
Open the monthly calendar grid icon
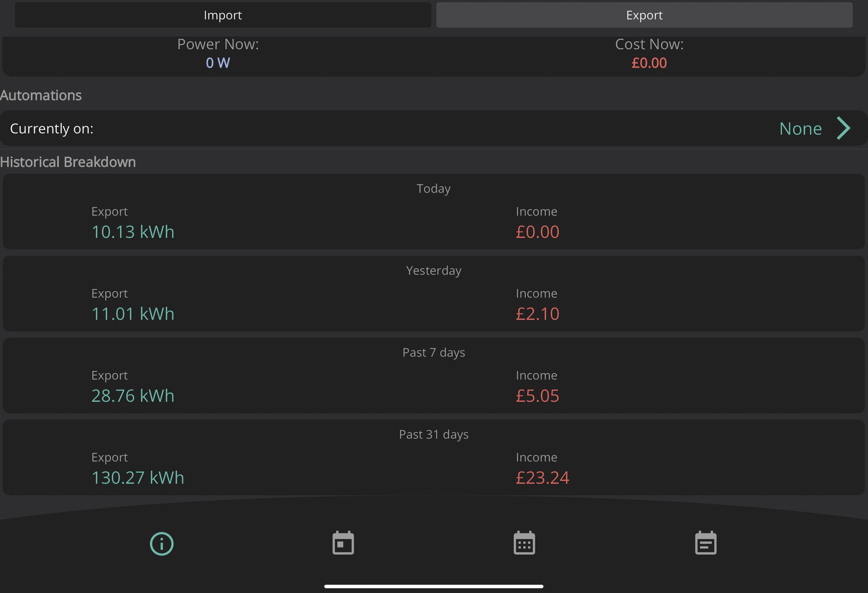point(524,542)
